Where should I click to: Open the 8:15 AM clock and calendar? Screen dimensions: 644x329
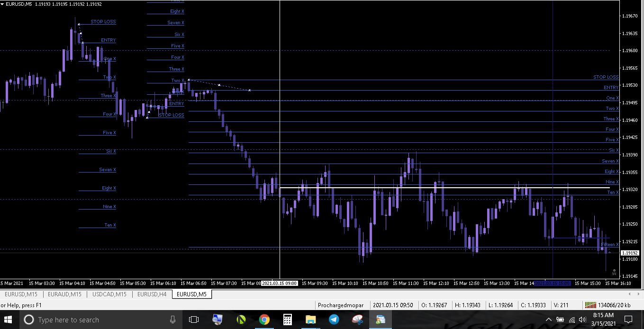603,319
